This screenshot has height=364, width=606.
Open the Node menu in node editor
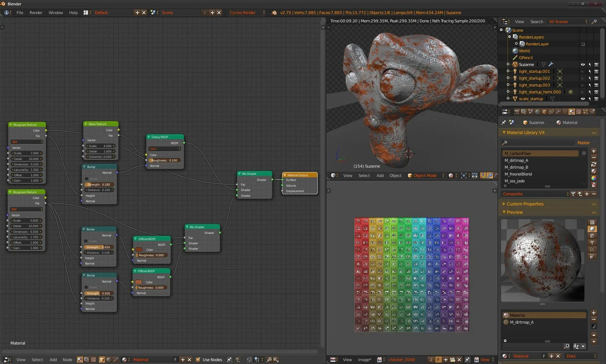click(x=67, y=360)
